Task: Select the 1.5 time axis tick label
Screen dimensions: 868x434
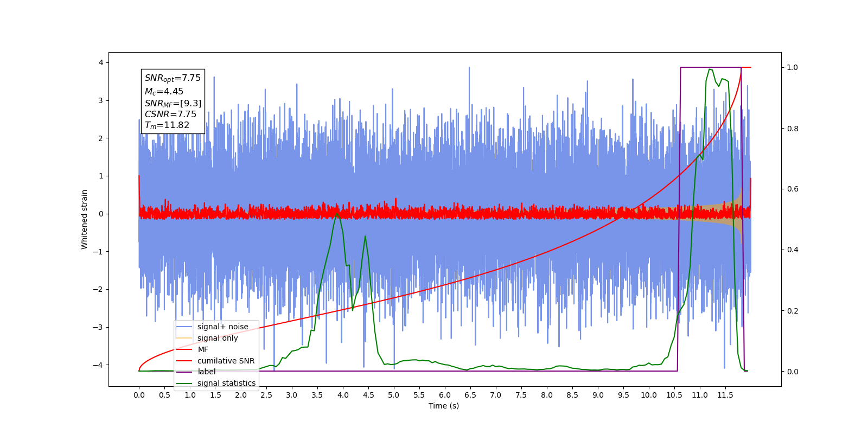Action: [x=215, y=395]
